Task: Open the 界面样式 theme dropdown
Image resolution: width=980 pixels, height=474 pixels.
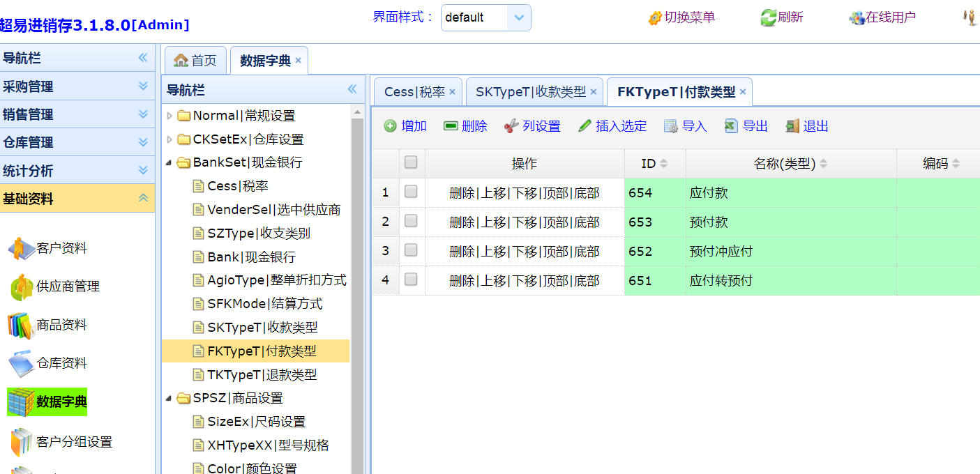Action: (x=518, y=17)
